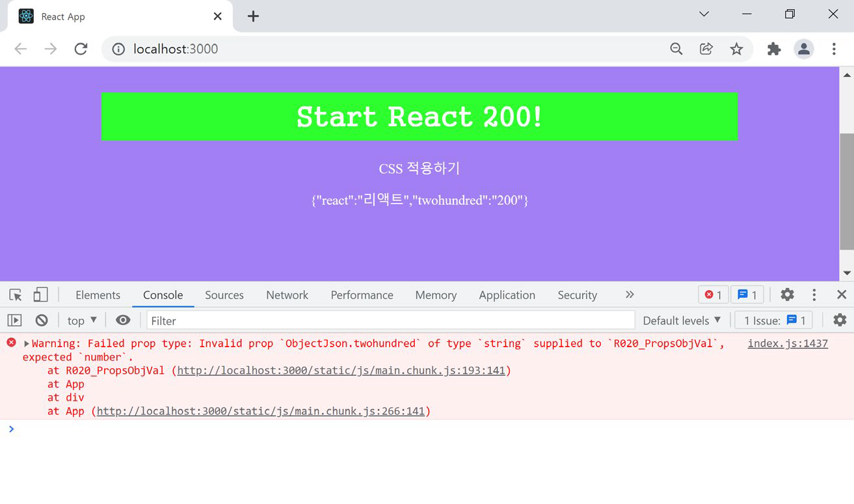
Task: Open the index.js:1437 source link
Action: tap(788, 343)
